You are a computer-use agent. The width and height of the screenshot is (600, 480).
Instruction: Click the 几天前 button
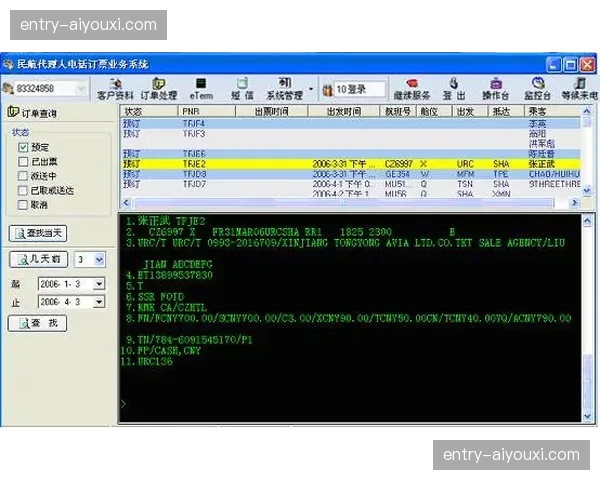tap(39, 260)
